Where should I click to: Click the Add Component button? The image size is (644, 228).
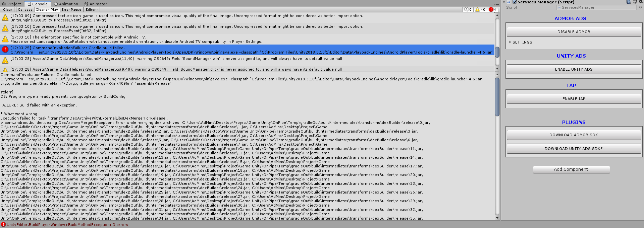[x=571, y=169]
